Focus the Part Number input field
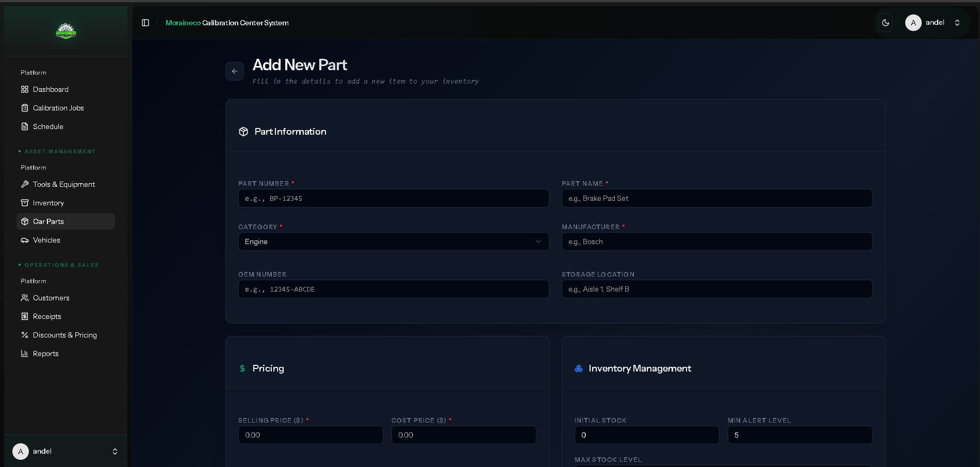 394,198
